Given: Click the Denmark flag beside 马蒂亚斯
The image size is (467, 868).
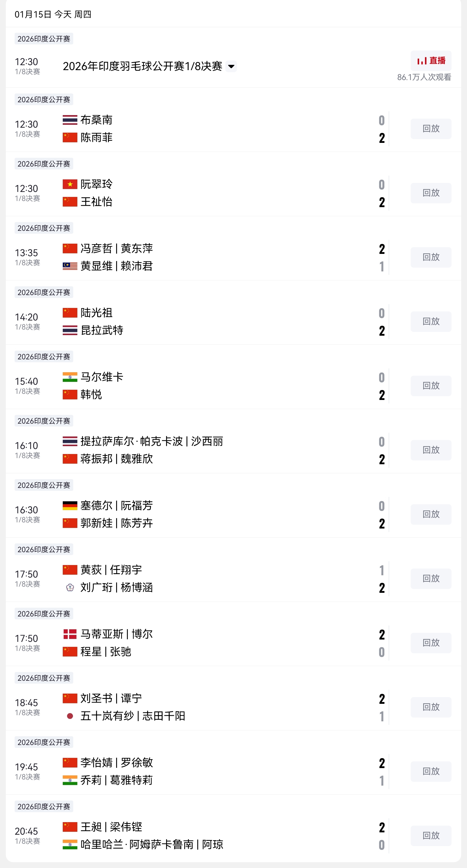Looking at the screenshot, I should 70,634.
